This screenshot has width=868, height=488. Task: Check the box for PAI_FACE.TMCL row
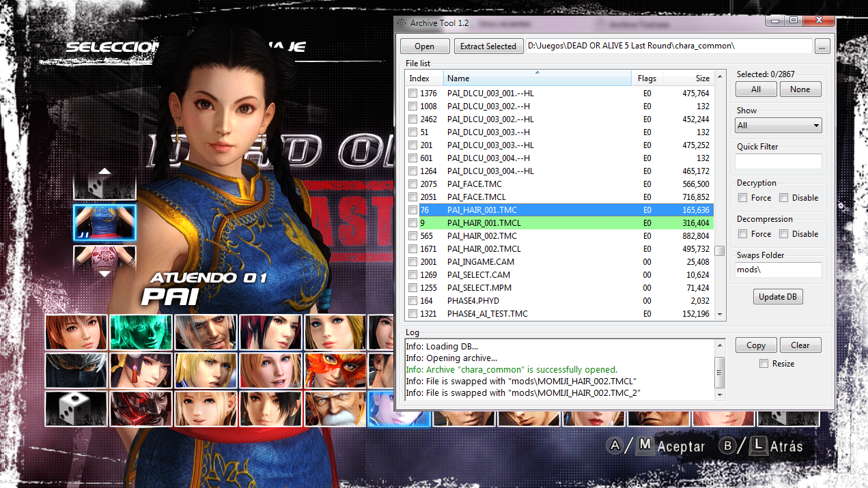pyautogui.click(x=412, y=197)
